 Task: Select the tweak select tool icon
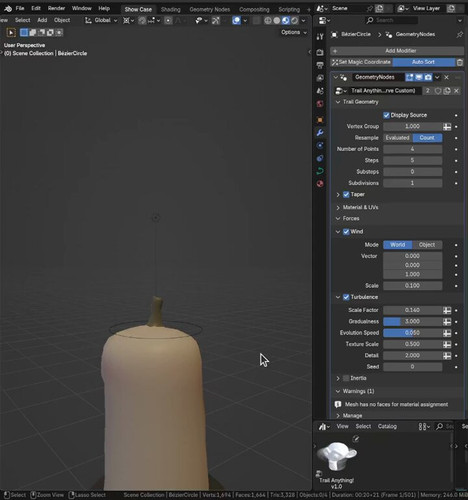point(11,32)
